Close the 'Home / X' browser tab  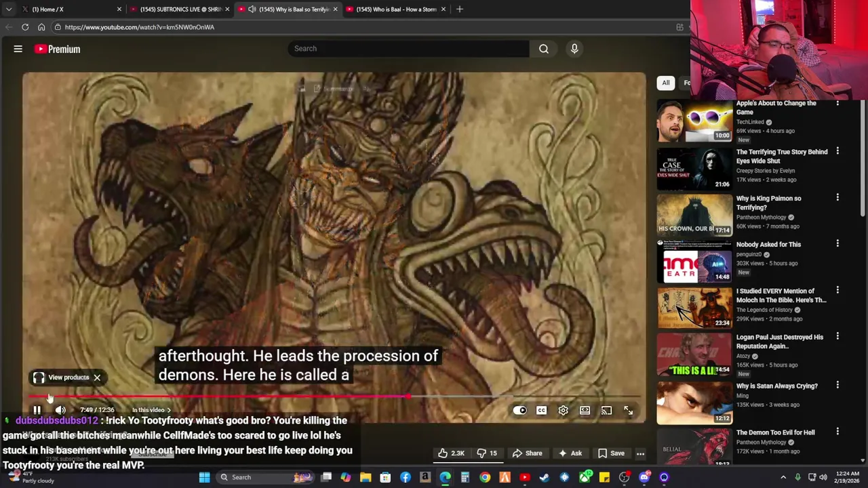(x=119, y=9)
